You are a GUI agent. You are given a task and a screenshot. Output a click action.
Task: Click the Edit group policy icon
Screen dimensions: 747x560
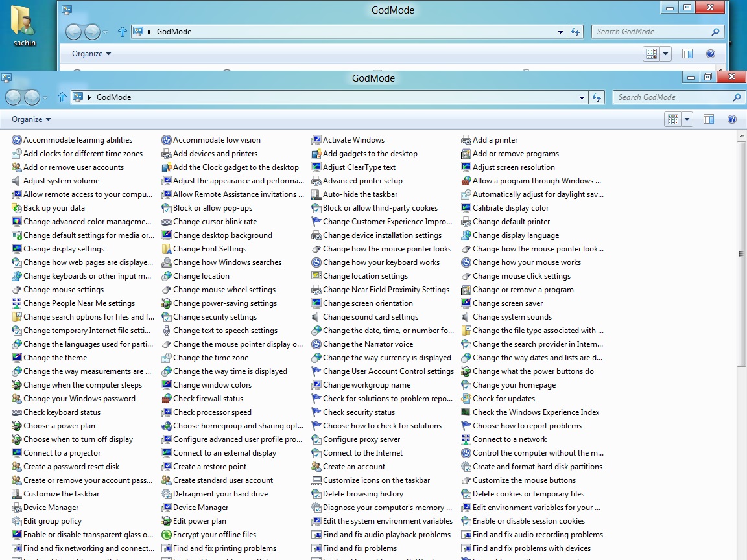click(x=17, y=521)
